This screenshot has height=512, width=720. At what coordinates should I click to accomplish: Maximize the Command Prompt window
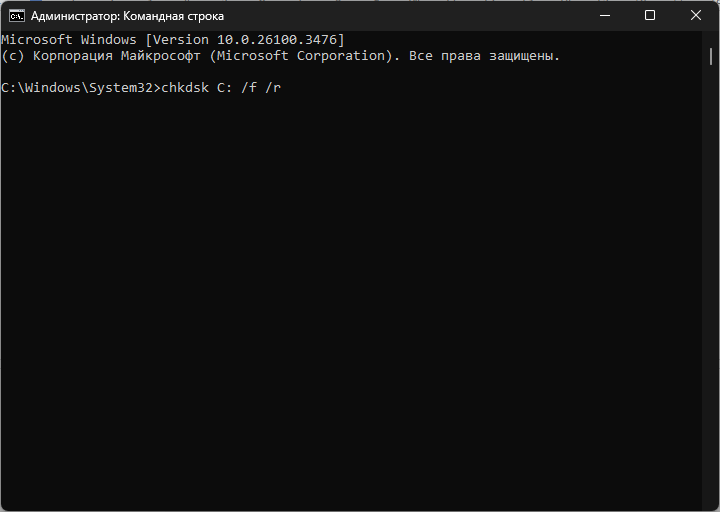[650, 16]
